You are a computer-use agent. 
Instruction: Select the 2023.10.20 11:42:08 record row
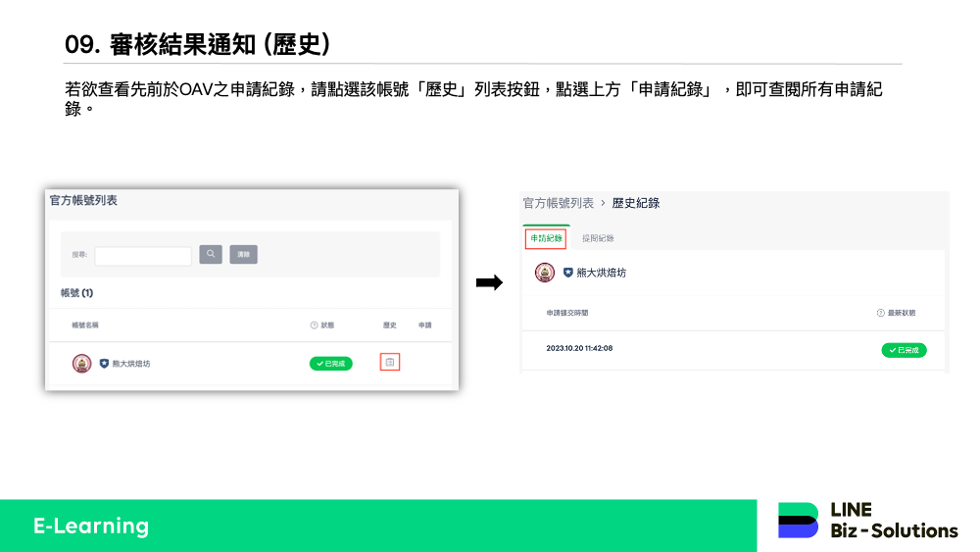(733, 349)
